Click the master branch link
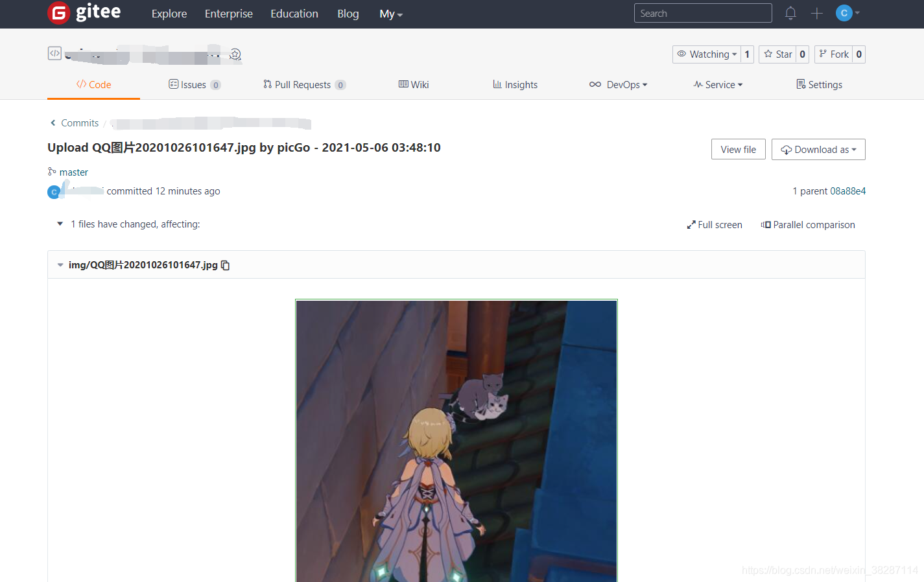The image size is (924, 582). click(73, 172)
